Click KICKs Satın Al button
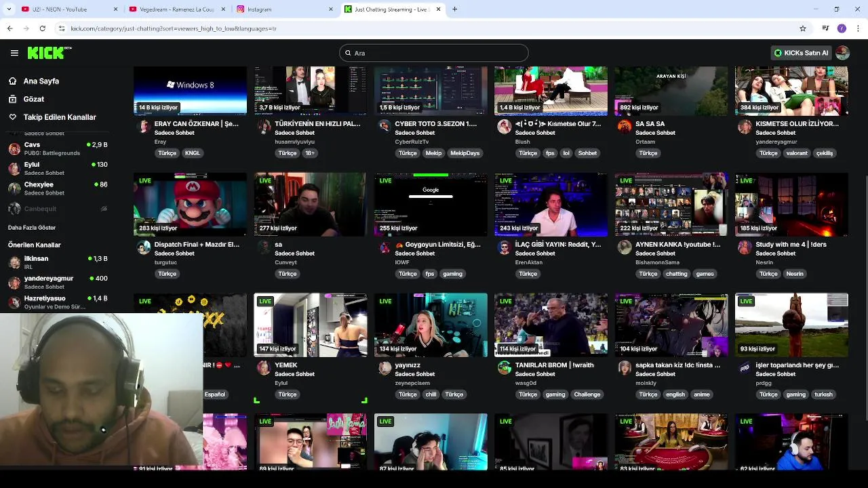The width and height of the screenshot is (868, 488). (802, 53)
